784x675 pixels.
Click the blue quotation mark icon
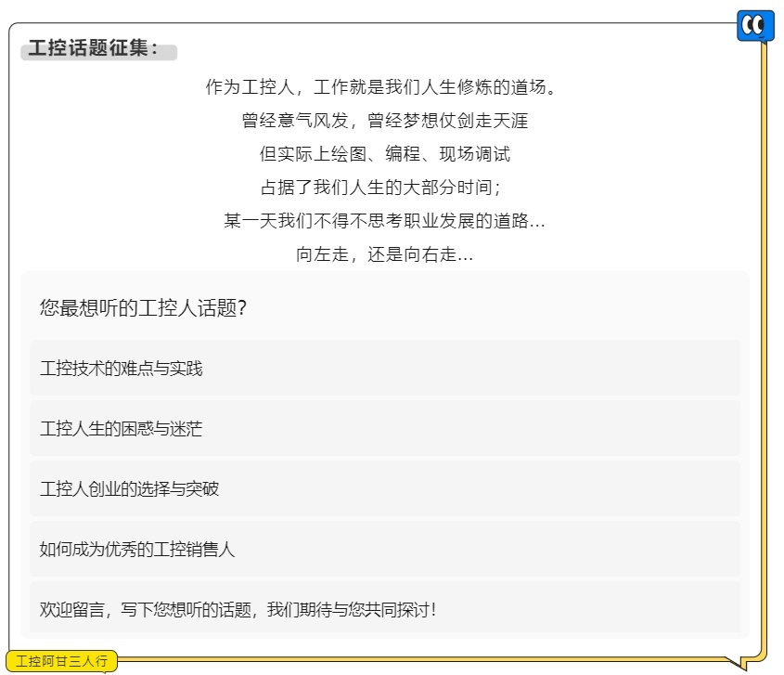click(755, 25)
